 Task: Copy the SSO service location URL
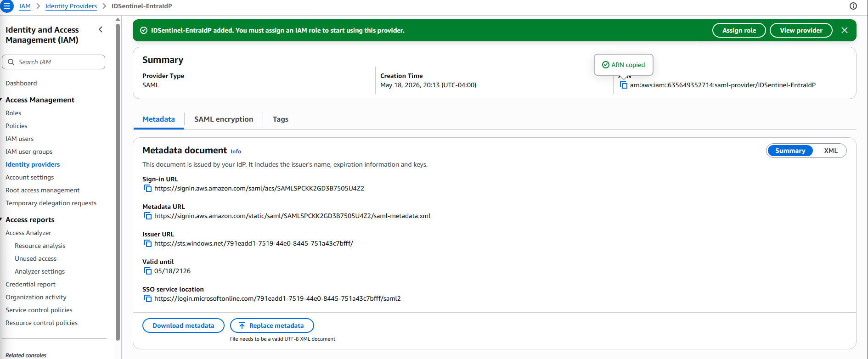[x=148, y=298]
